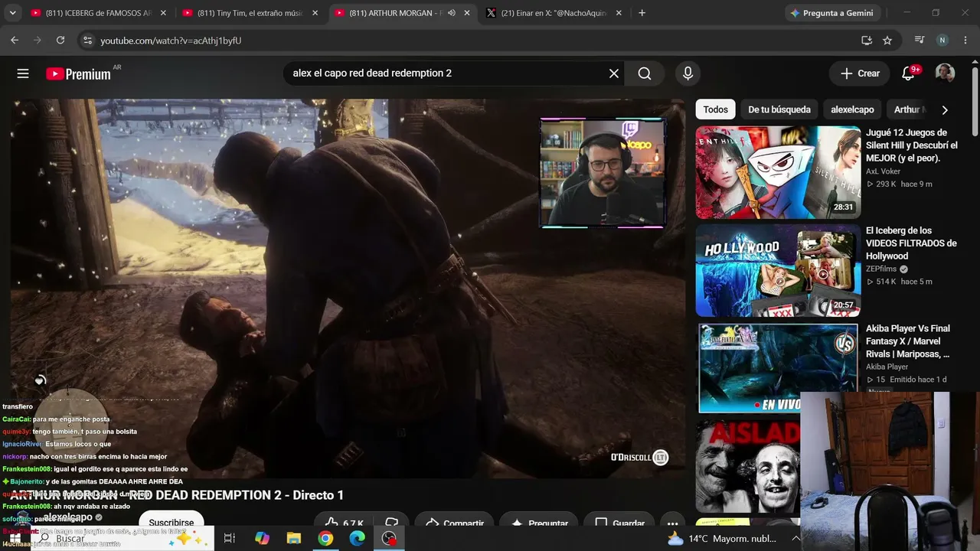980x551 pixels.
Task: Mute the ARTHUR MORGAN tab audio
Action: point(452,13)
